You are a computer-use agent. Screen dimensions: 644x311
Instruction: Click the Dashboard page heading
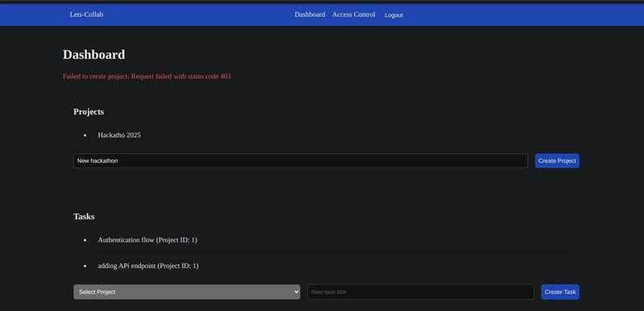point(94,55)
